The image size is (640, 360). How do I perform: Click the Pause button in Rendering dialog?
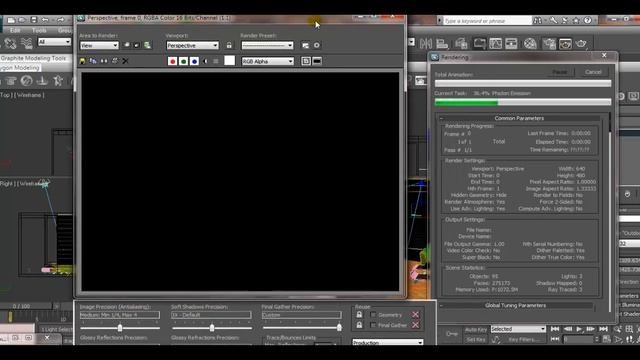point(560,72)
